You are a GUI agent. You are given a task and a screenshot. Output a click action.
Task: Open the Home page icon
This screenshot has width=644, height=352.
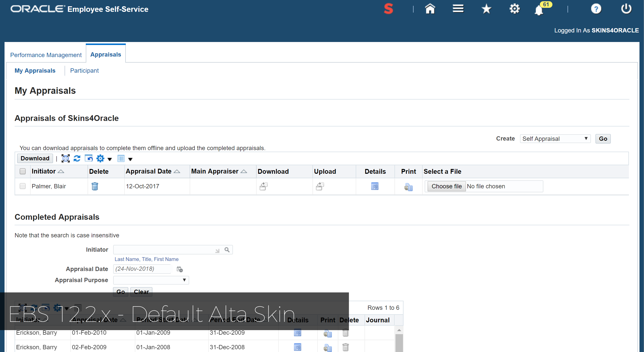[430, 9]
